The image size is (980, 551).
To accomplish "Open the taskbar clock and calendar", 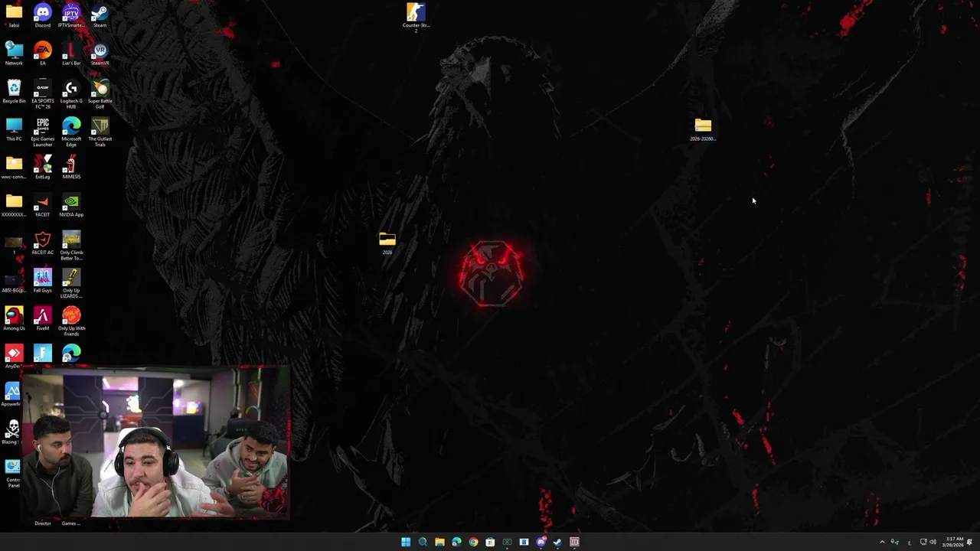I will click(x=954, y=542).
